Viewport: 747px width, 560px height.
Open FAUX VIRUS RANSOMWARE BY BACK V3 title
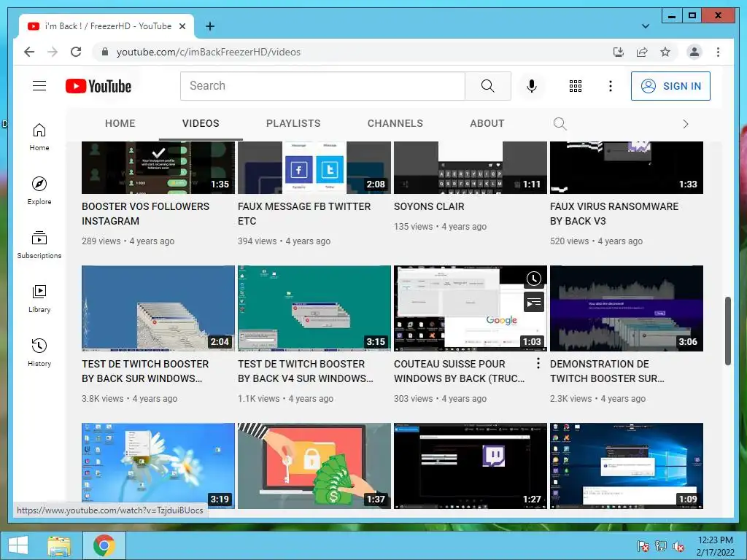(614, 214)
